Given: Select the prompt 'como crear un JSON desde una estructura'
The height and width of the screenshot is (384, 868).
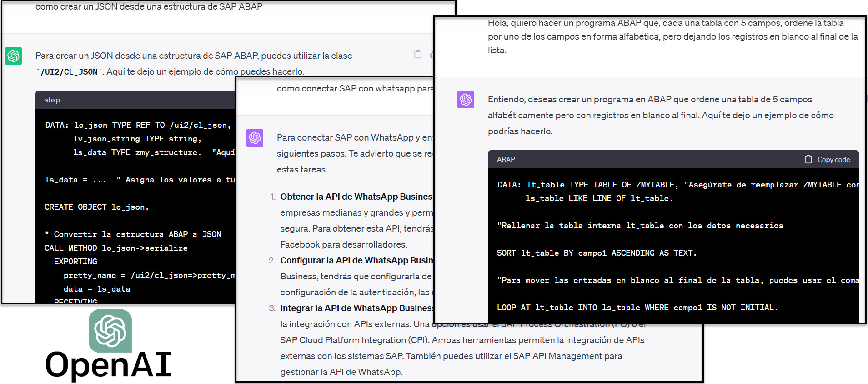Looking at the screenshot, I should (x=149, y=7).
